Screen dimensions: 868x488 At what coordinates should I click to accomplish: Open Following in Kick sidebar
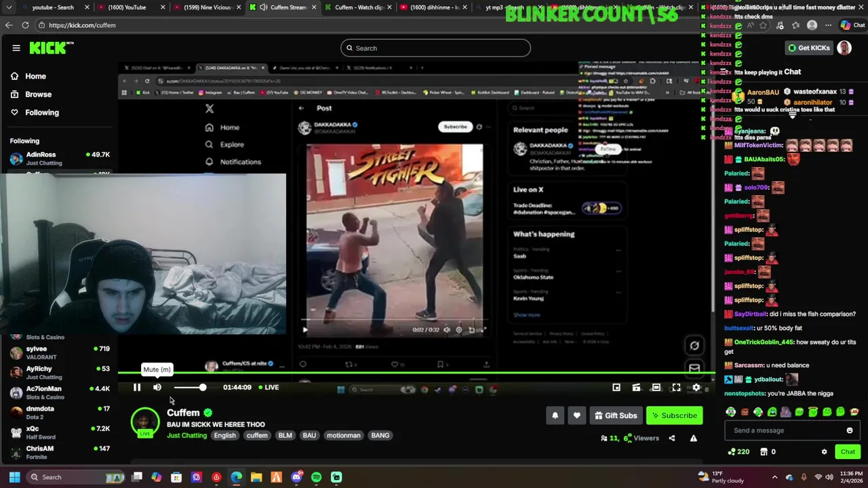pyautogui.click(x=35, y=113)
